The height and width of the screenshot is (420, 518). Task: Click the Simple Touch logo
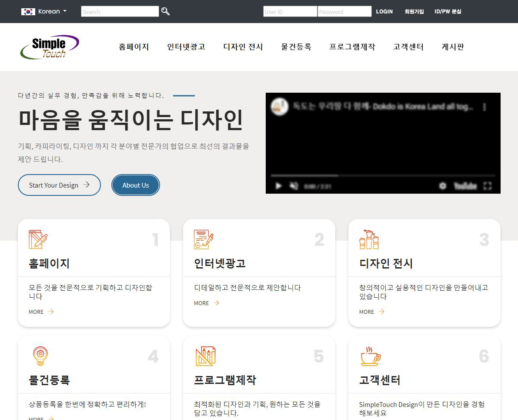[50, 47]
